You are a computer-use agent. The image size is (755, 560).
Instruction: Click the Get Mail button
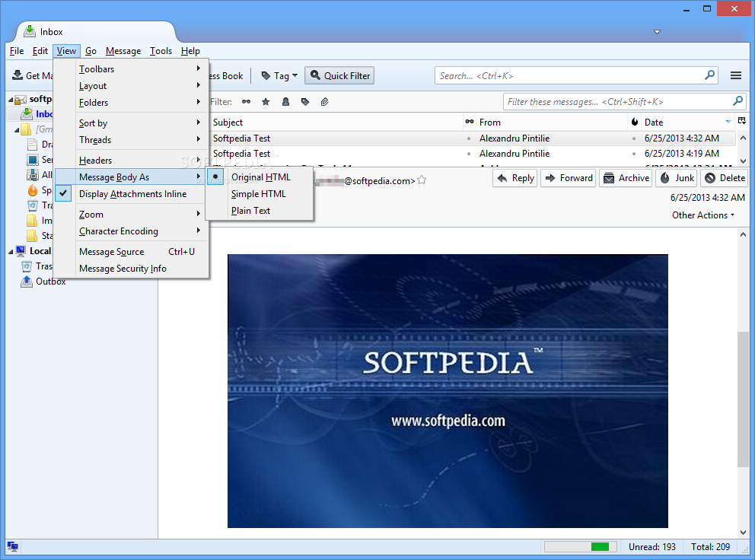(32, 75)
